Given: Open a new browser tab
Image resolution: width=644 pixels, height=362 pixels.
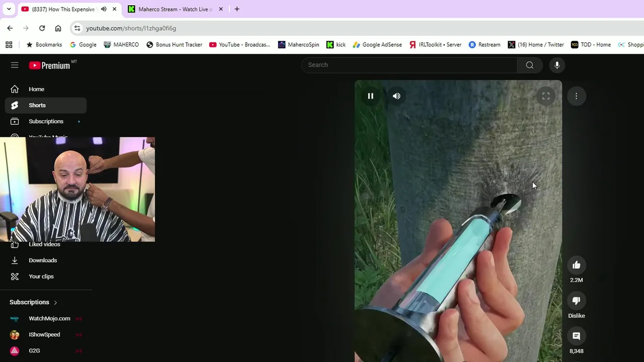Looking at the screenshot, I should click(x=237, y=9).
